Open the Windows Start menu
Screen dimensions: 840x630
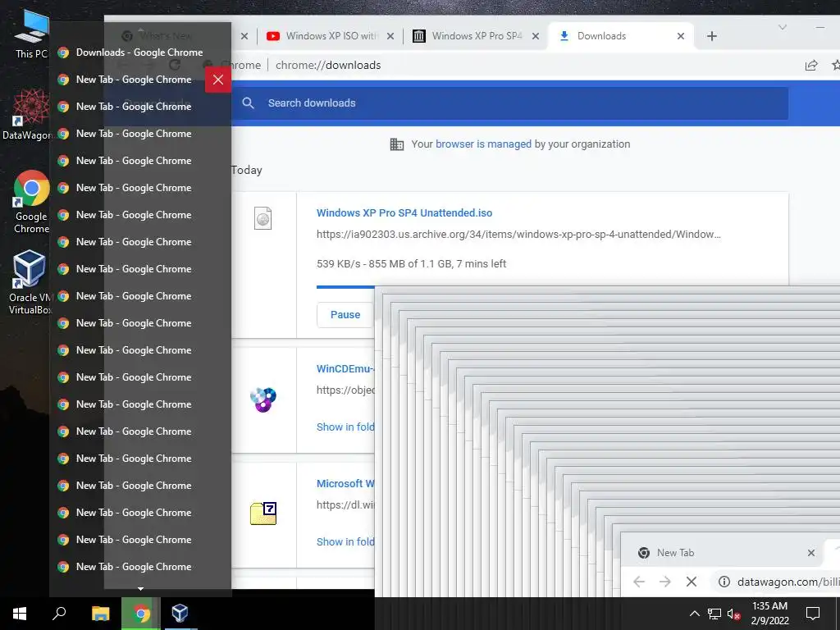(x=20, y=614)
